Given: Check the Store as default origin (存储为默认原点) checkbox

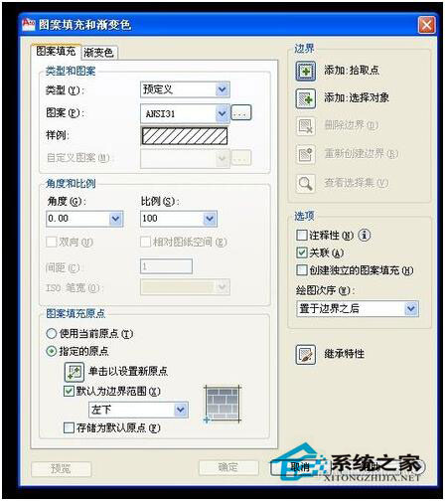Looking at the screenshot, I should (x=69, y=427).
